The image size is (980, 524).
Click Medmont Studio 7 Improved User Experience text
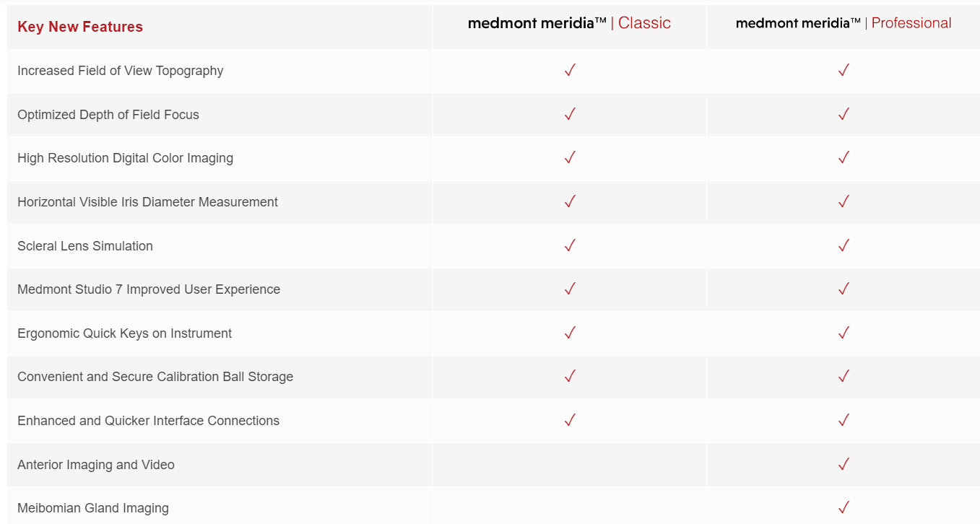(x=149, y=289)
